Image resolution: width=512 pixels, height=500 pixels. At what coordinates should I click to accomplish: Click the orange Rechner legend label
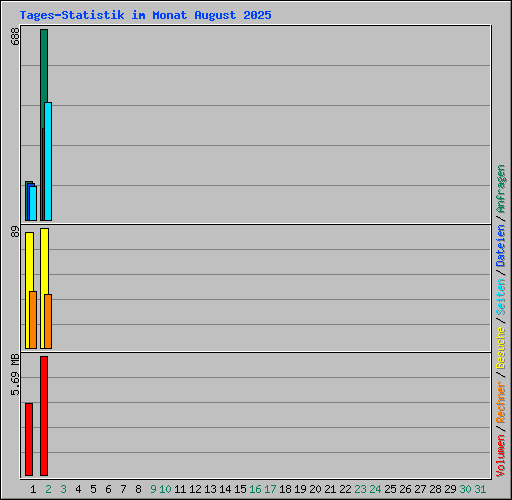pos(501,402)
